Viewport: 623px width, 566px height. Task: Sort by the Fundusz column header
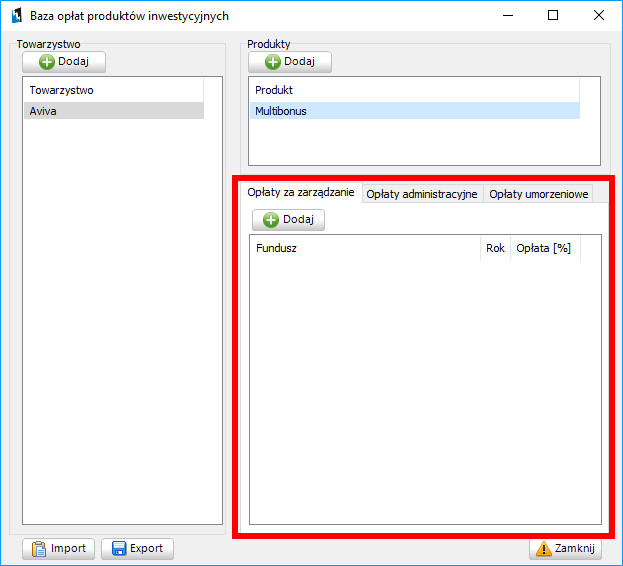[x=365, y=248]
